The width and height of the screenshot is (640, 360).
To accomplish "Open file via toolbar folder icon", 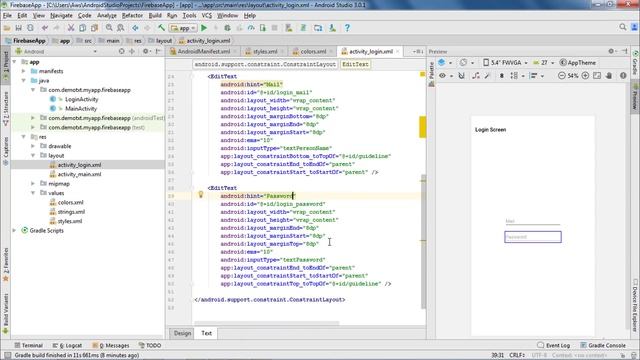I will tap(7, 28).
